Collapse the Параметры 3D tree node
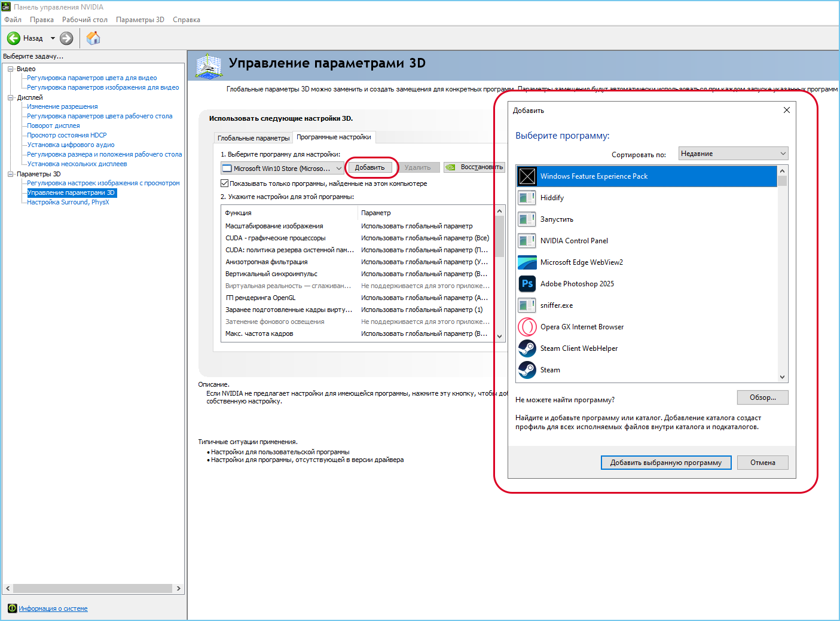 point(10,174)
